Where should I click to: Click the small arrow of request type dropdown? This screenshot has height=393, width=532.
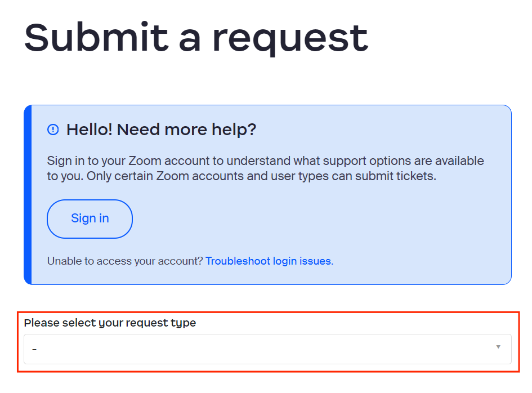point(498,347)
